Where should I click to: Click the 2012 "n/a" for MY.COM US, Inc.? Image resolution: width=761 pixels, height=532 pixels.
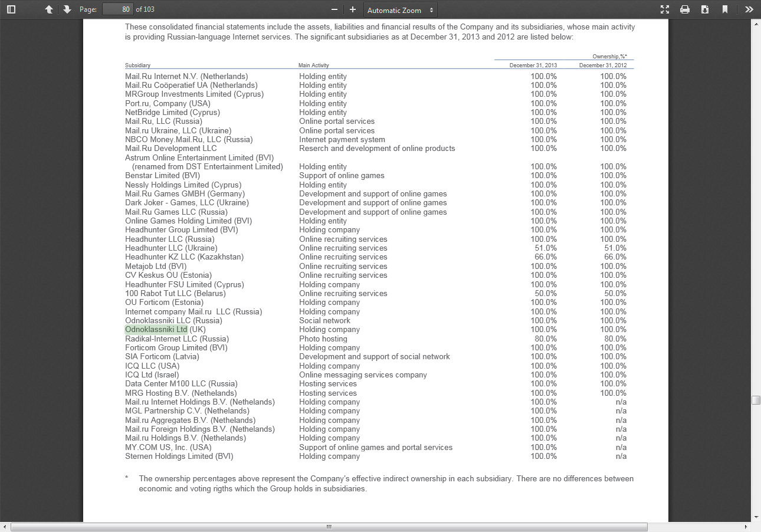[x=621, y=448]
